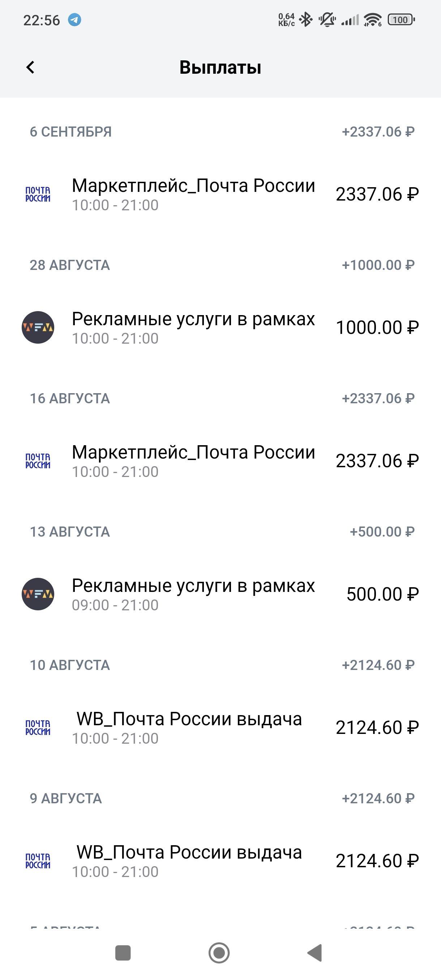The image size is (441, 980).
Task: Open the Telegram notification icon in status bar
Action: click(74, 20)
